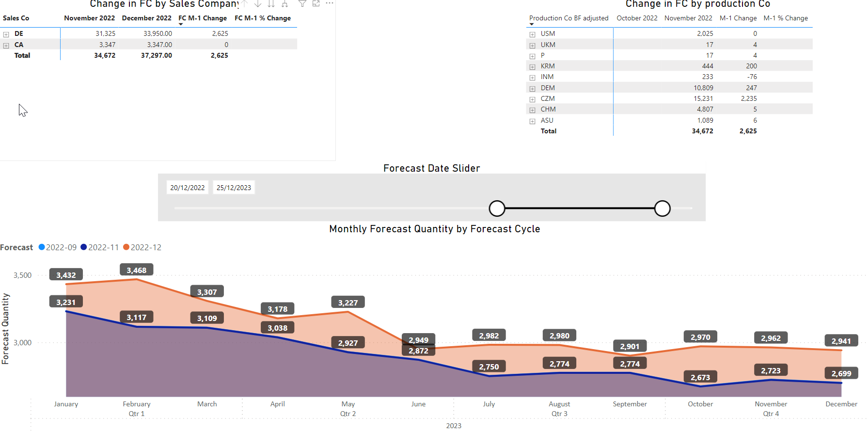The height and width of the screenshot is (433, 868).
Task: Expand the CHM row plus icon
Action: (533, 110)
